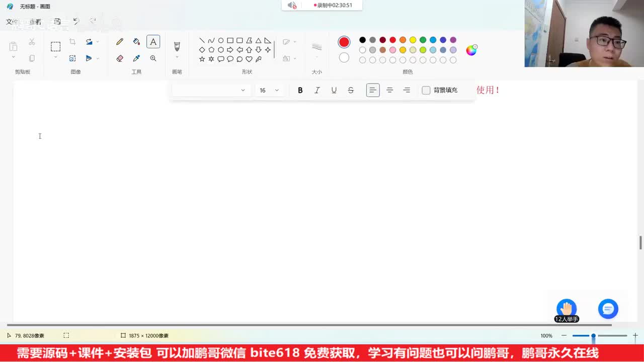Open the chat bubble button

pyautogui.click(x=608, y=309)
